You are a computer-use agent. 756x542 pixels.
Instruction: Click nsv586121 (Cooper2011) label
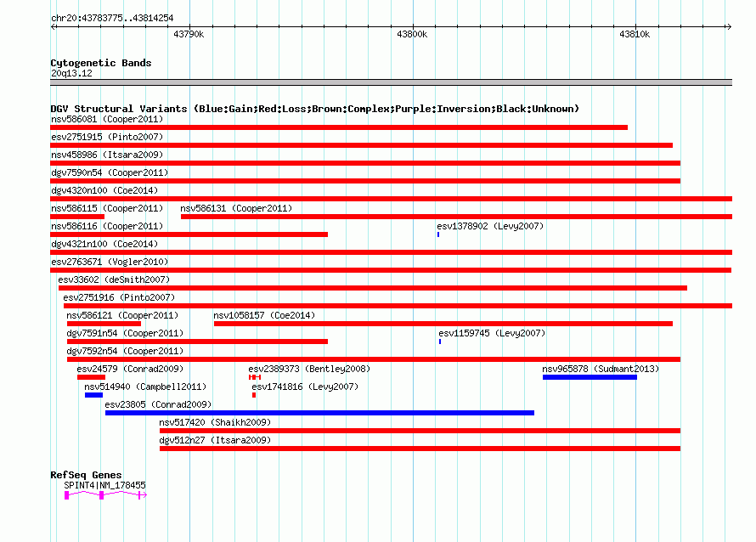coord(122,315)
